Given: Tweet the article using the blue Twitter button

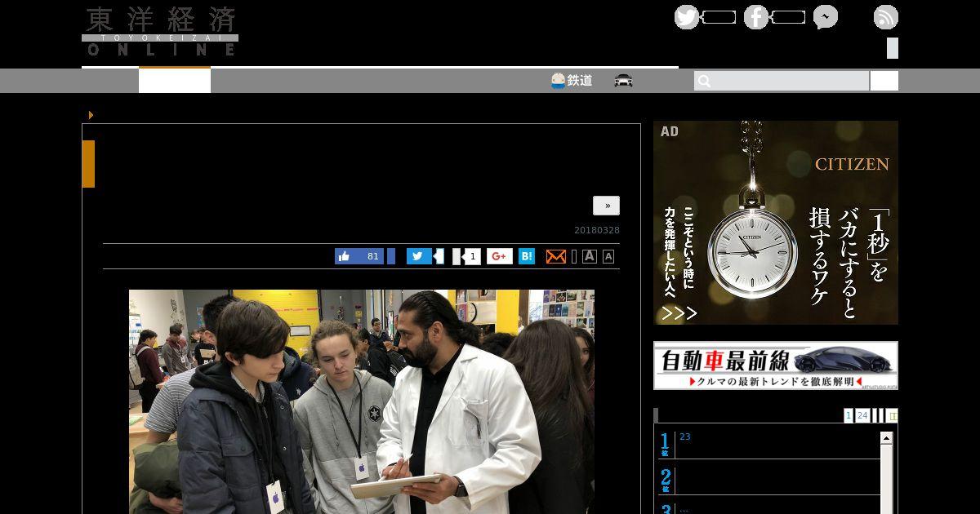Looking at the screenshot, I should [419, 256].
